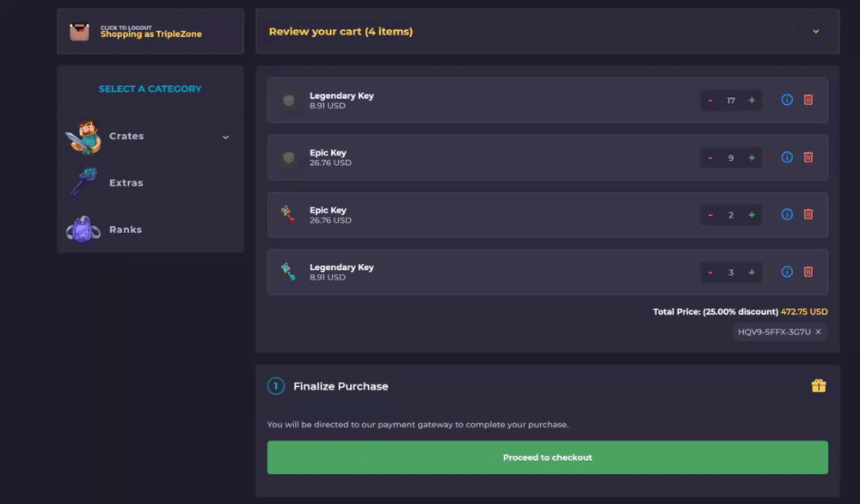
Task: Open the Crates menu entry
Action: pos(126,136)
